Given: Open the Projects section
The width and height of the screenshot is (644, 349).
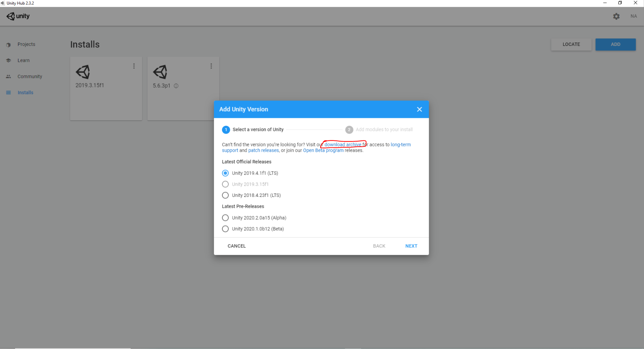Looking at the screenshot, I should point(26,44).
